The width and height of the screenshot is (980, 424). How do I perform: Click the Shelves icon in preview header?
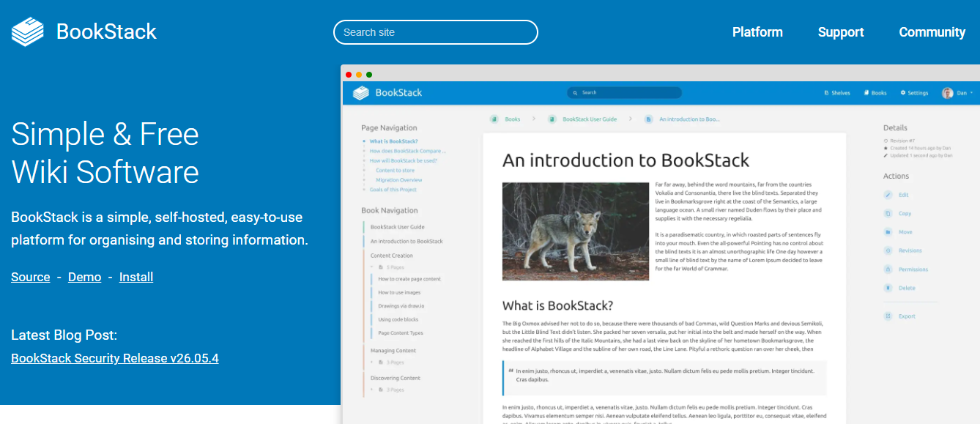pos(826,93)
